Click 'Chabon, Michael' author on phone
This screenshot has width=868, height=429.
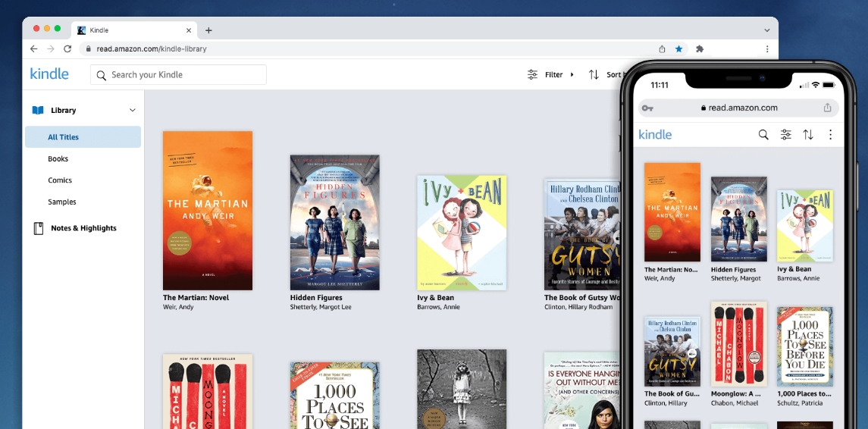pyautogui.click(x=736, y=403)
